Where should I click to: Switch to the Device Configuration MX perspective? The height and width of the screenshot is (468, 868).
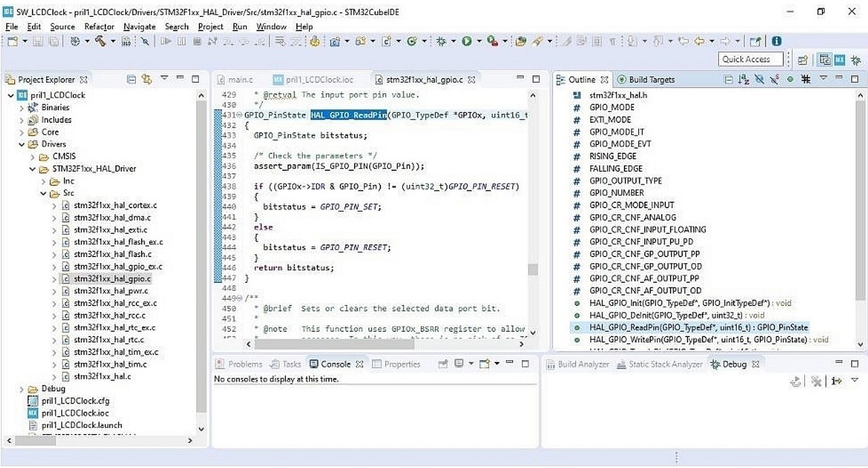click(x=840, y=60)
